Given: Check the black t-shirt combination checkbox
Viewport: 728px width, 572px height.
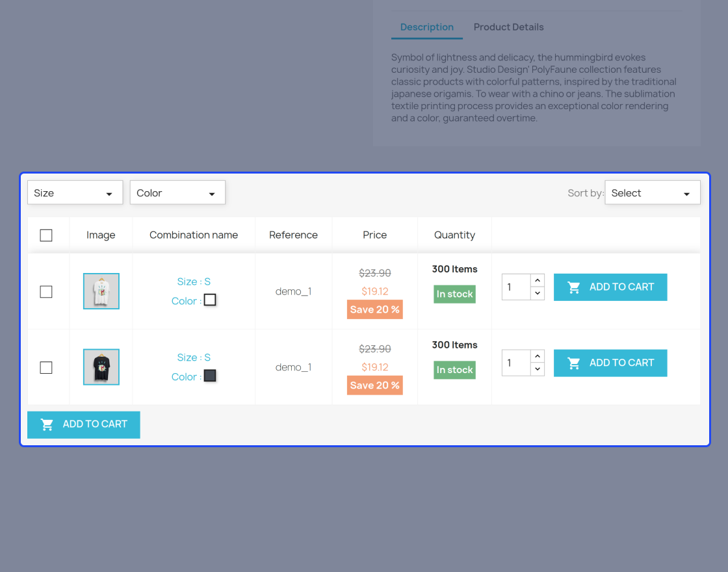Looking at the screenshot, I should (x=46, y=368).
